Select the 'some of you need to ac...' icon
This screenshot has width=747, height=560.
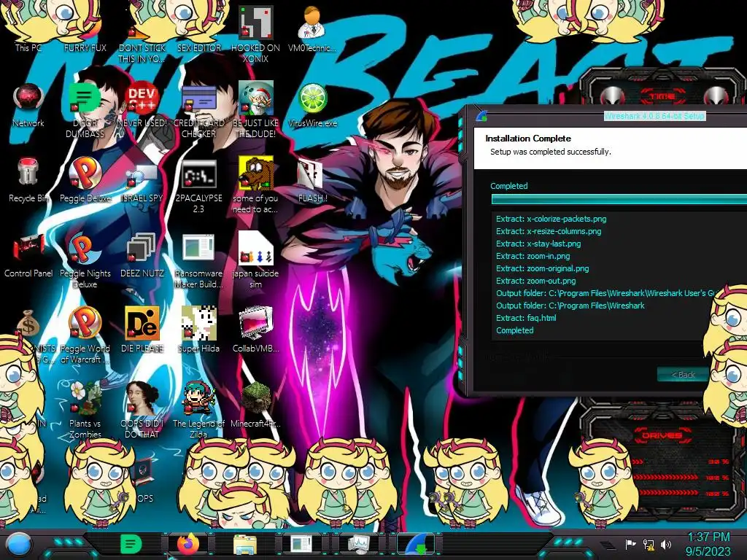(x=256, y=186)
